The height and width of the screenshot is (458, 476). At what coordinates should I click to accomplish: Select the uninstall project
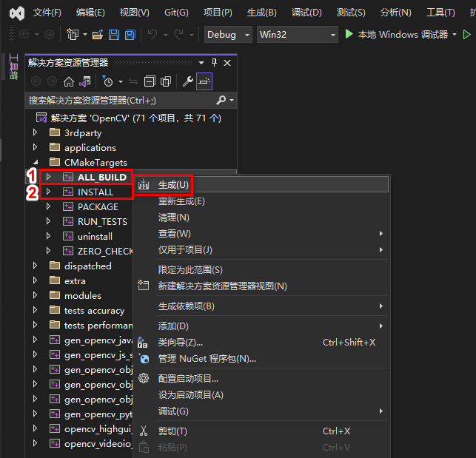(x=95, y=237)
